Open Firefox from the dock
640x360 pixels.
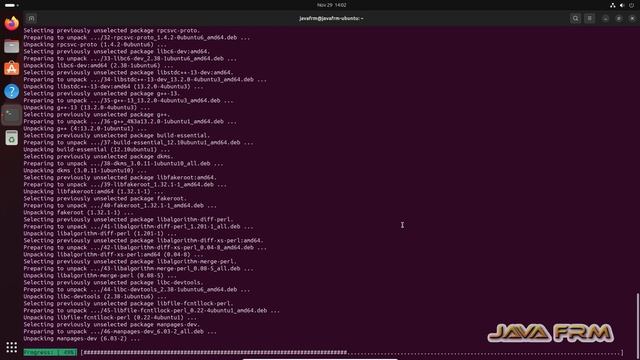pos(11,23)
